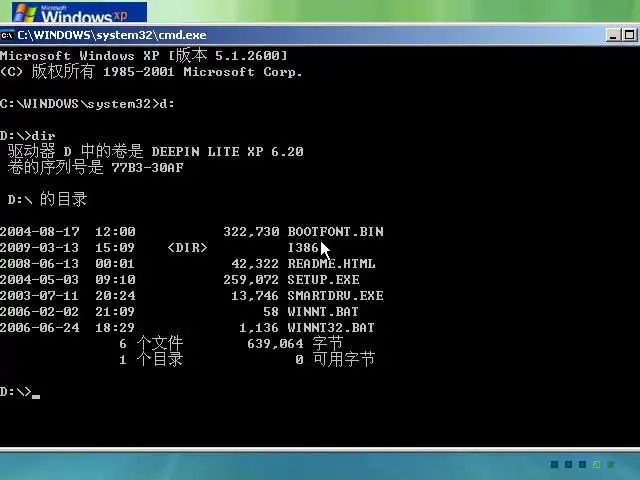Click the volume serial number 77B3-30AF
Image resolution: width=640 pixels, height=480 pixels.
tap(147, 168)
